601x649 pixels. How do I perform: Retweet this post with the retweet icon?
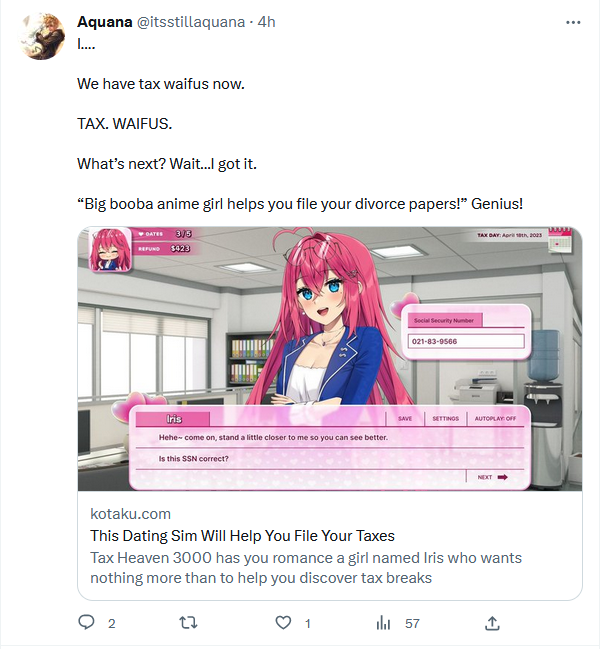[x=188, y=622]
